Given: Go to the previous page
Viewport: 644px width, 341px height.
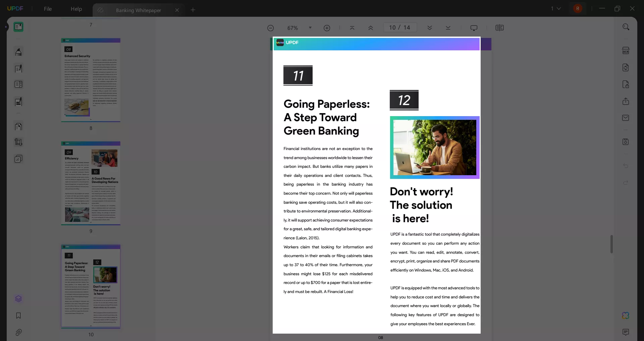Looking at the screenshot, I should coord(371,28).
